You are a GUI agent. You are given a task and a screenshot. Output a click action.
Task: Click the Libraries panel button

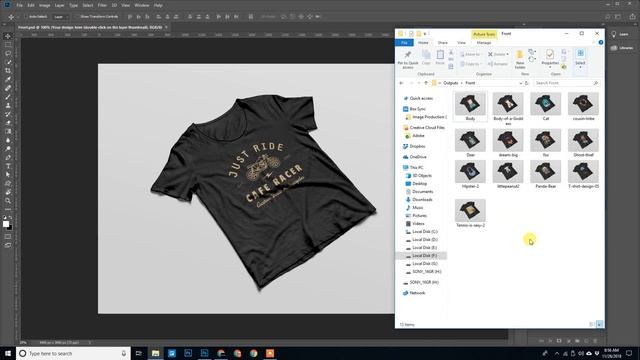[622, 48]
